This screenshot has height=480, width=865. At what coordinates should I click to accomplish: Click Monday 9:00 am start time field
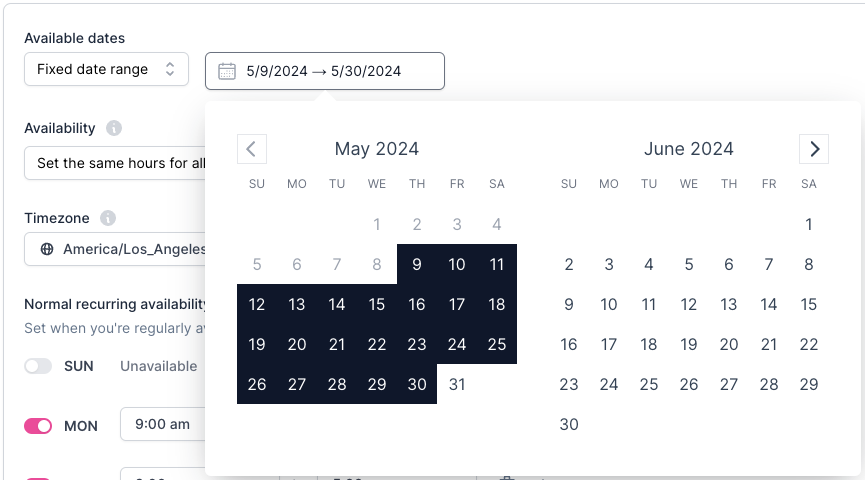163,424
